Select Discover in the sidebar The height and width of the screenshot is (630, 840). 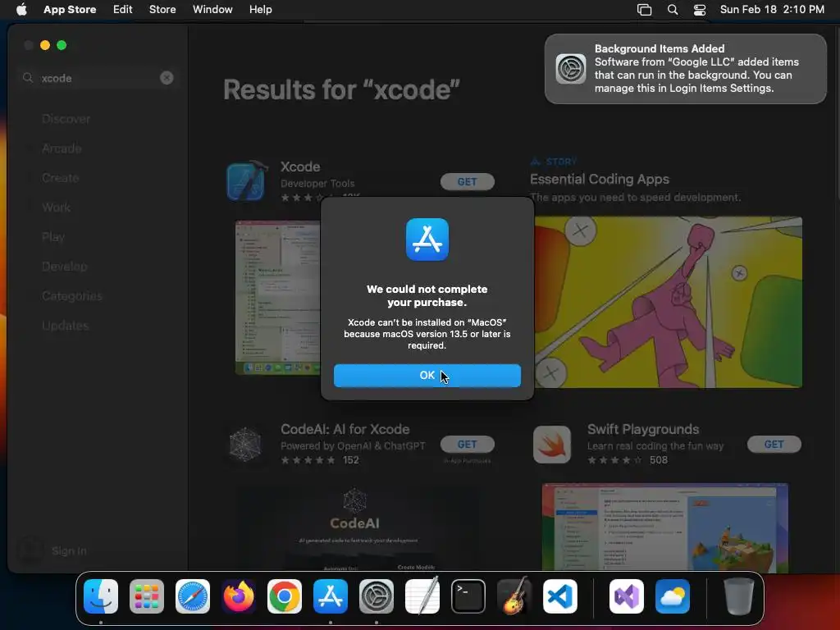pos(66,119)
